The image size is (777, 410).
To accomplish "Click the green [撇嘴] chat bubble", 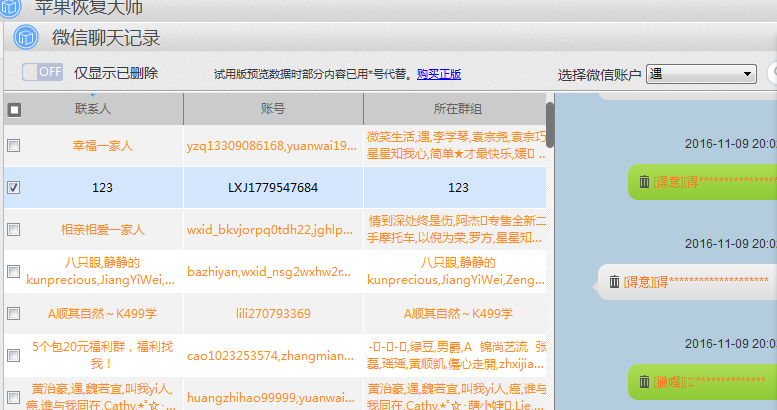I will 703,382.
